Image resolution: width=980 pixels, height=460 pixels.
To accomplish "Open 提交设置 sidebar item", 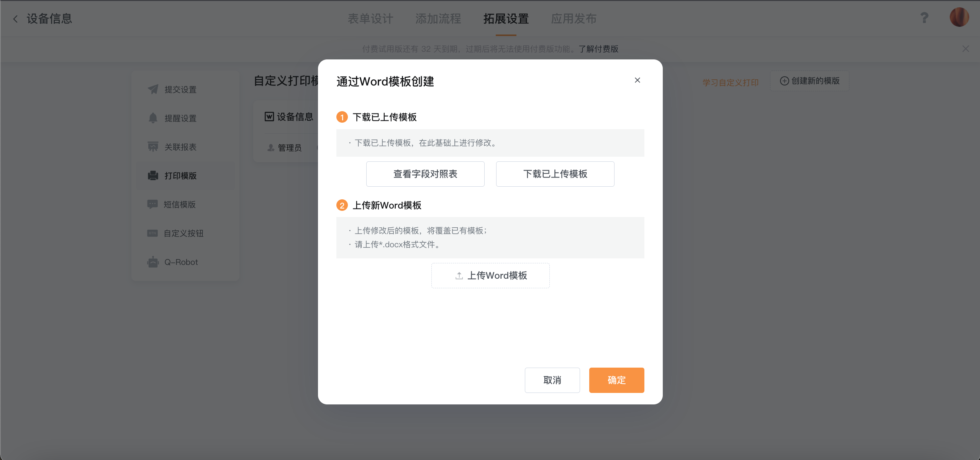I will (185, 89).
